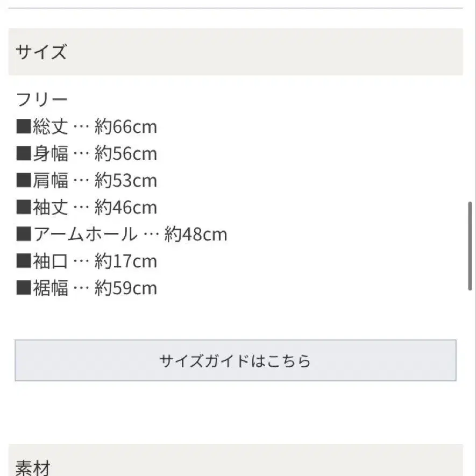This screenshot has height=476, width=476.
Task: Click the フリー size label
Action: pyautogui.click(x=42, y=100)
